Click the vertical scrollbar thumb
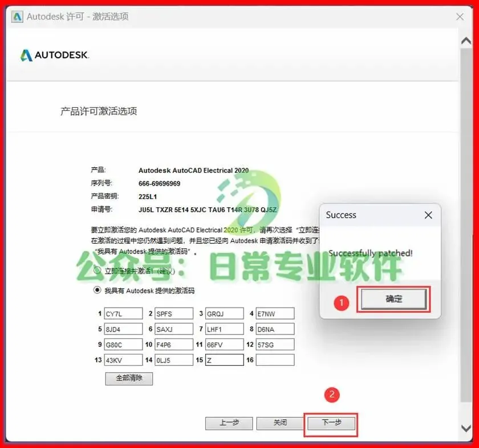The width and height of the screenshot is (479, 448). (x=466, y=225)
